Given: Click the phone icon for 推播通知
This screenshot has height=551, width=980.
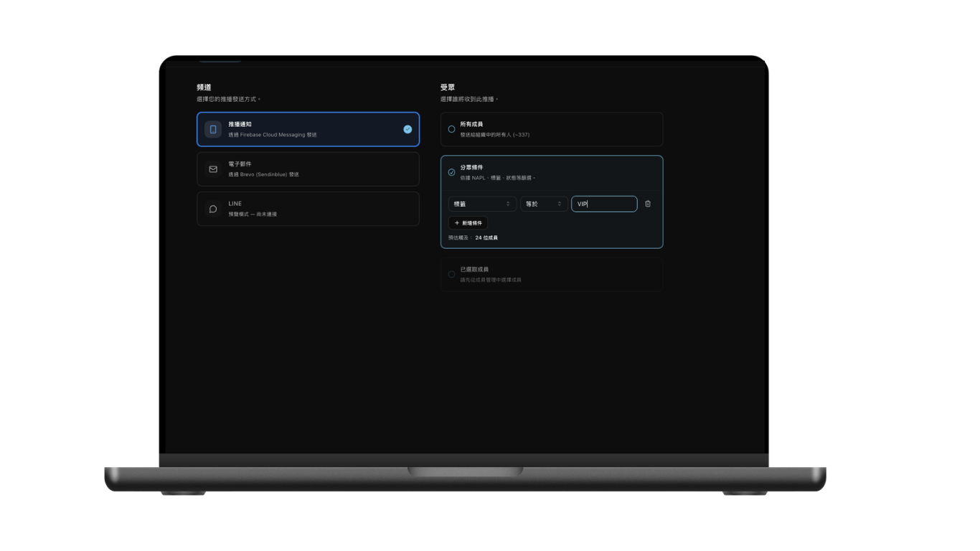Looking at the screenshot, I should tap(213, 129).
